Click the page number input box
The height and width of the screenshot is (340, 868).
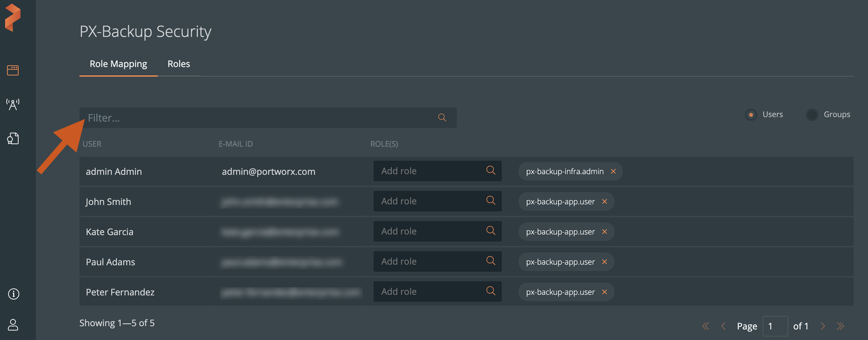(775, 326)
